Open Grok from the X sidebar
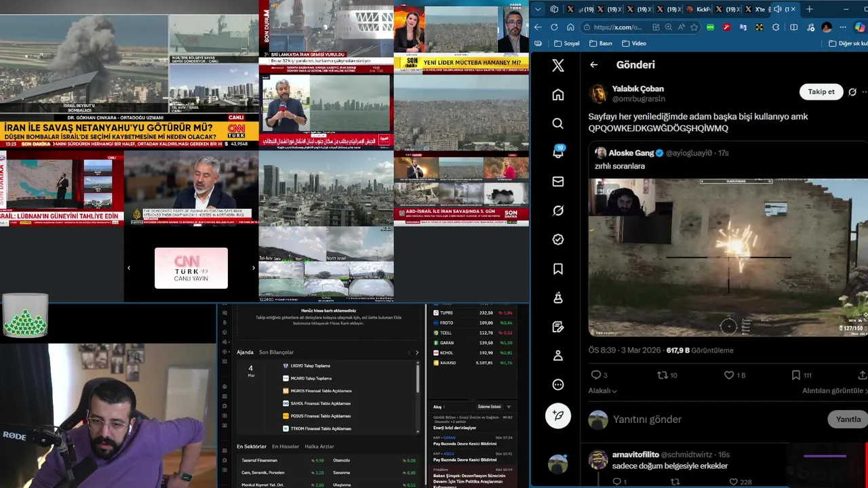This screenshot has height=488, width=868. click(x=558, y=211)
